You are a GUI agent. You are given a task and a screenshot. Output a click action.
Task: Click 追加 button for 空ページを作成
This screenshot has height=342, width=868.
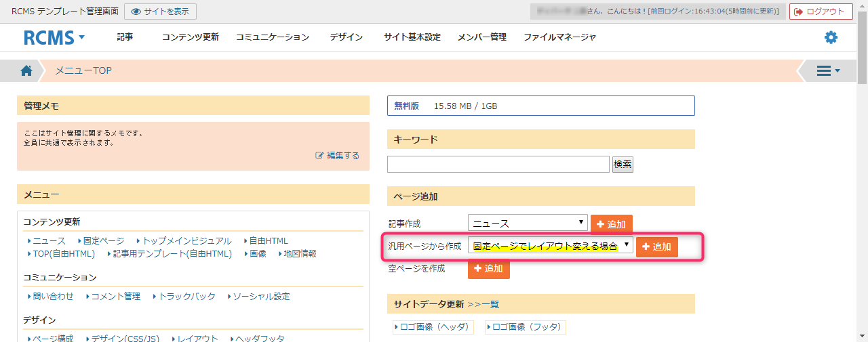pyautogui.click(x=488, y=269)
